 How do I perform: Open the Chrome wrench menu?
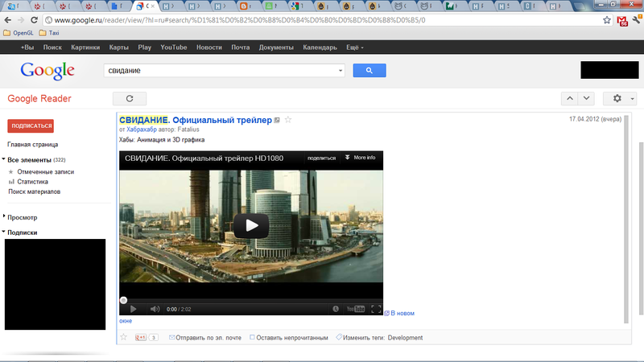(x=637, y=19)
